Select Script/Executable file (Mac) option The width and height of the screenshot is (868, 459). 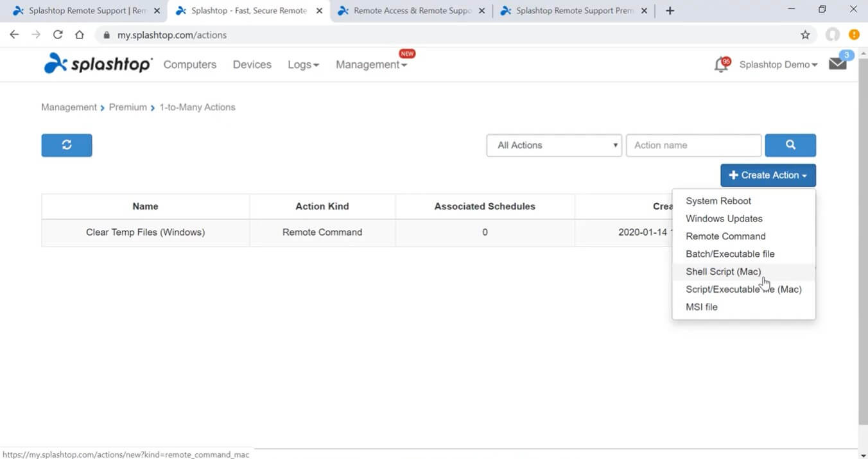pos(743,289)
